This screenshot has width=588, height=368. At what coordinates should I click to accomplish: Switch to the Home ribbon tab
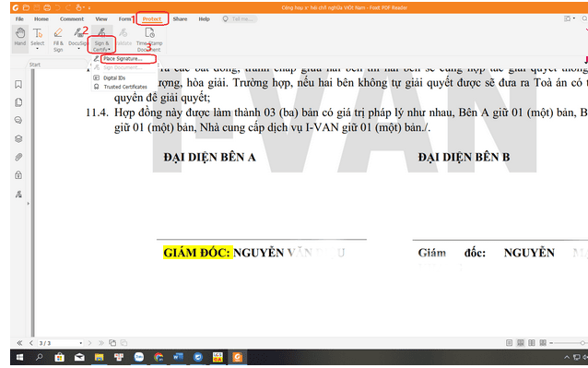[x=41, y=19]
